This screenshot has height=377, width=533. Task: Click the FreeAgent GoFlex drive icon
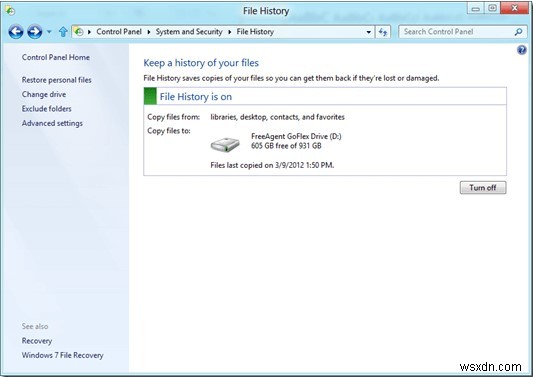click(225, 144)
